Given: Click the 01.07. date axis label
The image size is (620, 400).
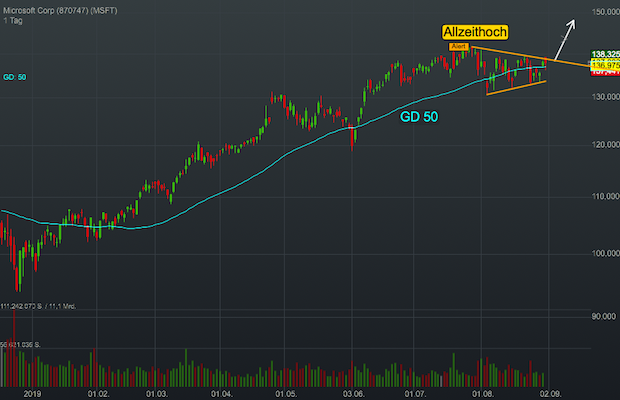Looking at the screenshot, I should coord(416,394).
